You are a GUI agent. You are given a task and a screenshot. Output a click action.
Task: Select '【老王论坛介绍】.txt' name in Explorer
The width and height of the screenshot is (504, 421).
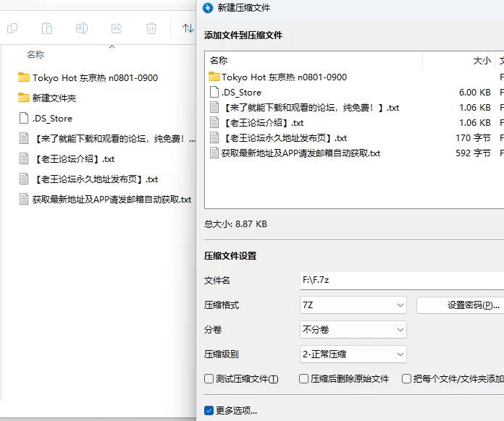pos(74,159)
